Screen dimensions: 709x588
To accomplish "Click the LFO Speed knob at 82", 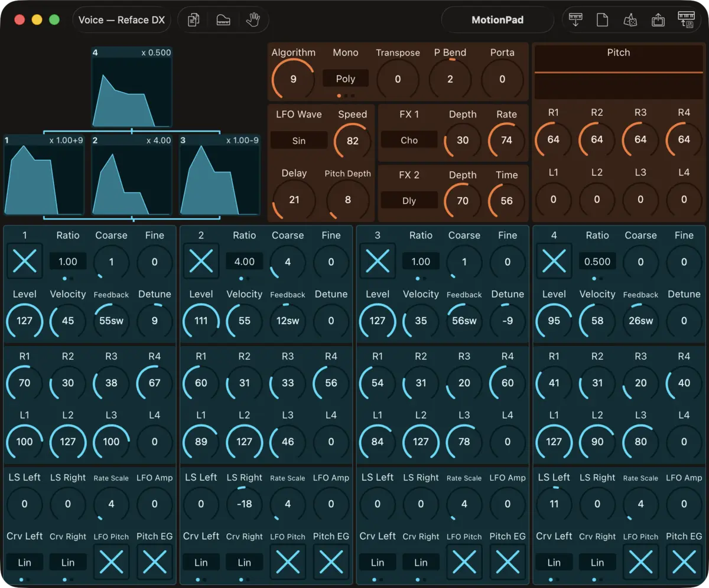I will [353, 141].
